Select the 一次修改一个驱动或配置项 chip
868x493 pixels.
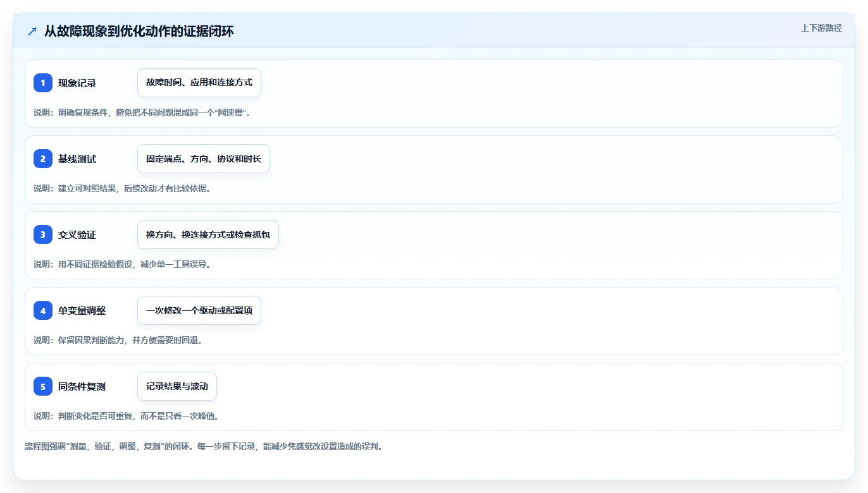199,310
